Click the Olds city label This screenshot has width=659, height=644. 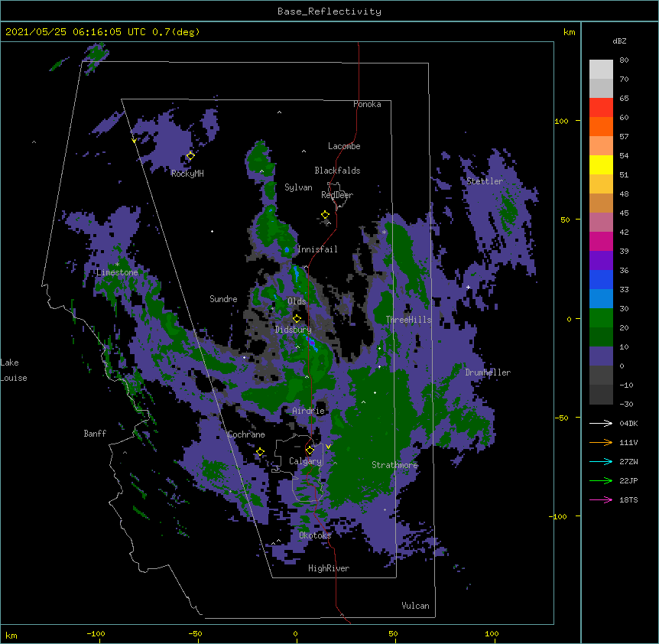pyautogui.click(x=297, y=301)
